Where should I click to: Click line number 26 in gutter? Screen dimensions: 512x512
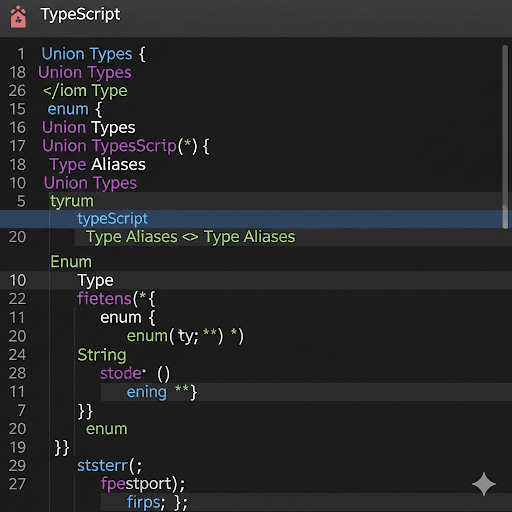coord(17,91)
